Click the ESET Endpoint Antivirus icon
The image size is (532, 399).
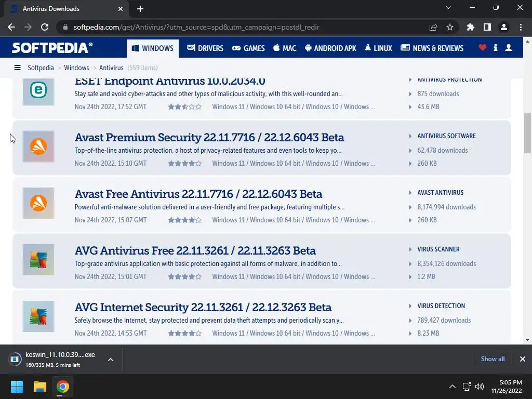point(38,91)
